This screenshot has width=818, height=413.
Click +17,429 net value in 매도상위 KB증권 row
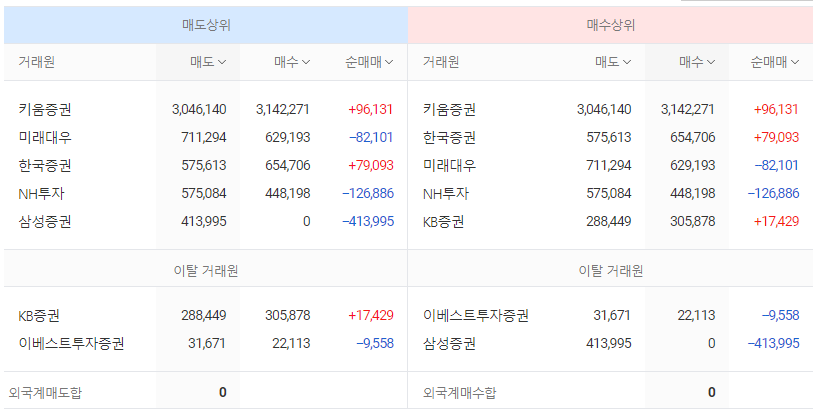pos(370,315)
